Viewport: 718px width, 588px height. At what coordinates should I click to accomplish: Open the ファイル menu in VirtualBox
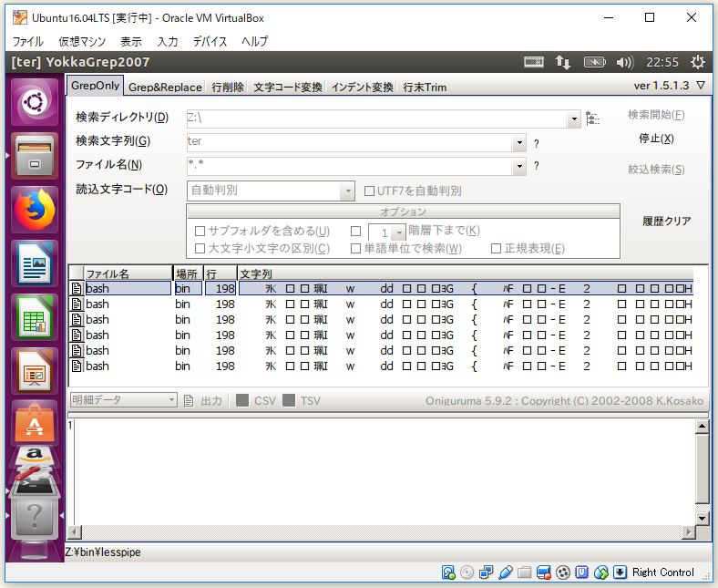pyautogui.click(x=27, y=41)
